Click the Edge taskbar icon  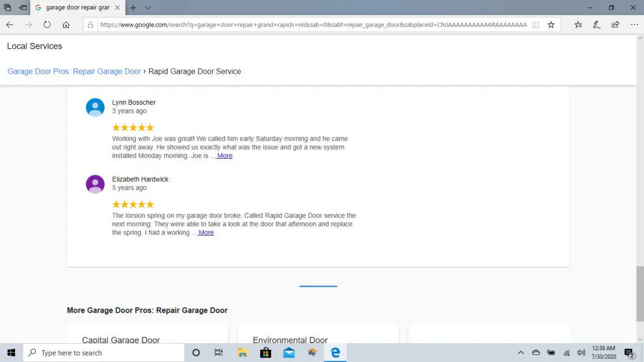click(x=335, y=352)
